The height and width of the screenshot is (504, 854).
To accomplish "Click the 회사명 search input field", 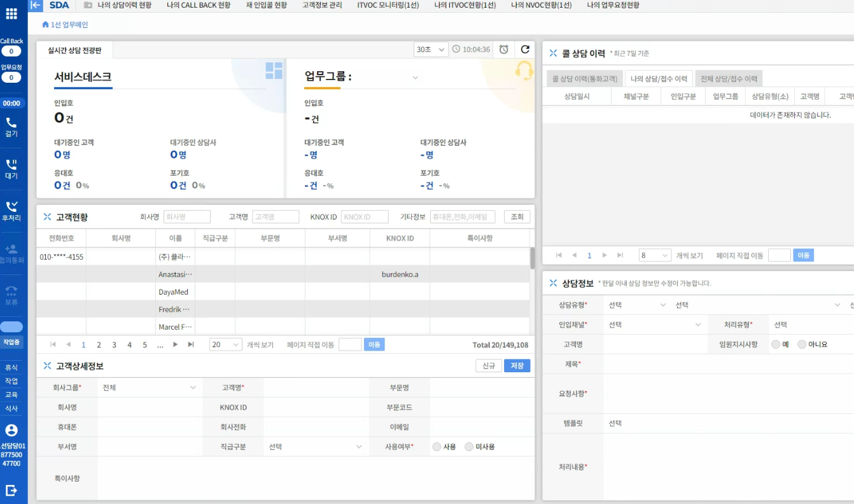I will click(x=187, y=217).
